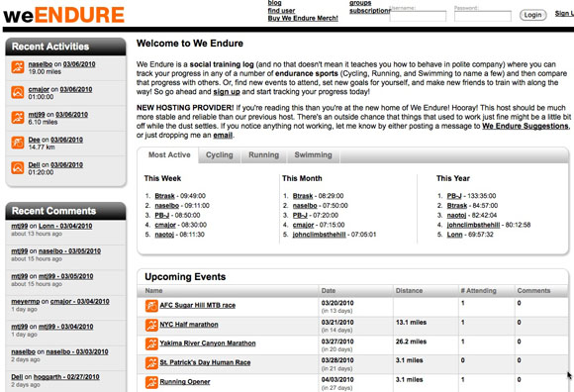Open cmajor in Recent Activities
The image size is (574, 392).
[x=39, y=89]
